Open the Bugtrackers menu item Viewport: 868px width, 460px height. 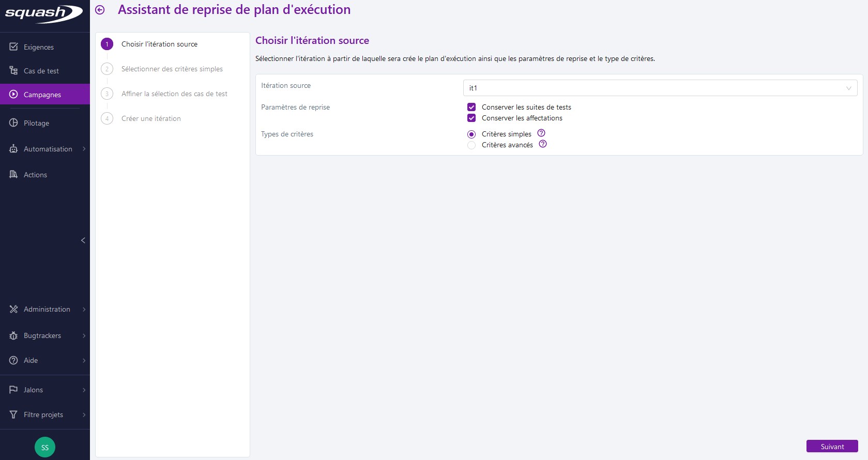point(42,335)
